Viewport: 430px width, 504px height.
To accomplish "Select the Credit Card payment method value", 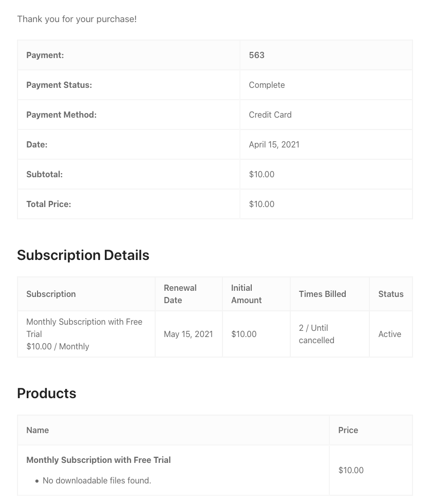I will (270, 115).
